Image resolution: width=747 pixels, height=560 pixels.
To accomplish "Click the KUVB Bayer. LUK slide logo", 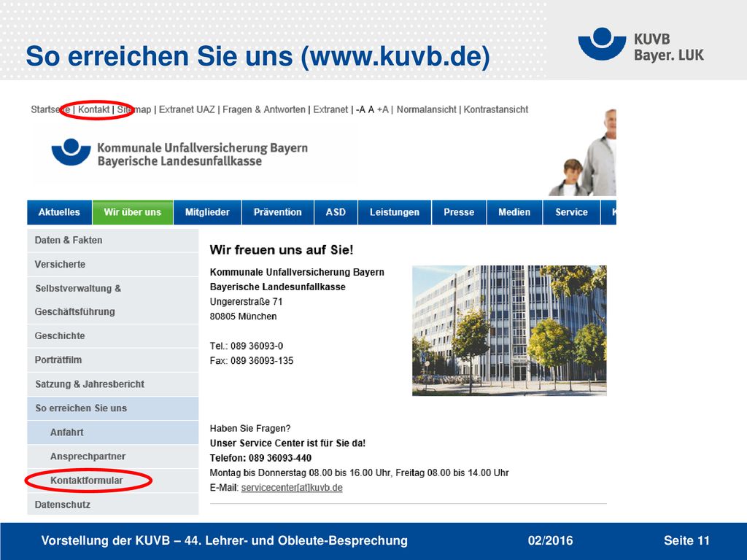I will click(x=640, y=45).
